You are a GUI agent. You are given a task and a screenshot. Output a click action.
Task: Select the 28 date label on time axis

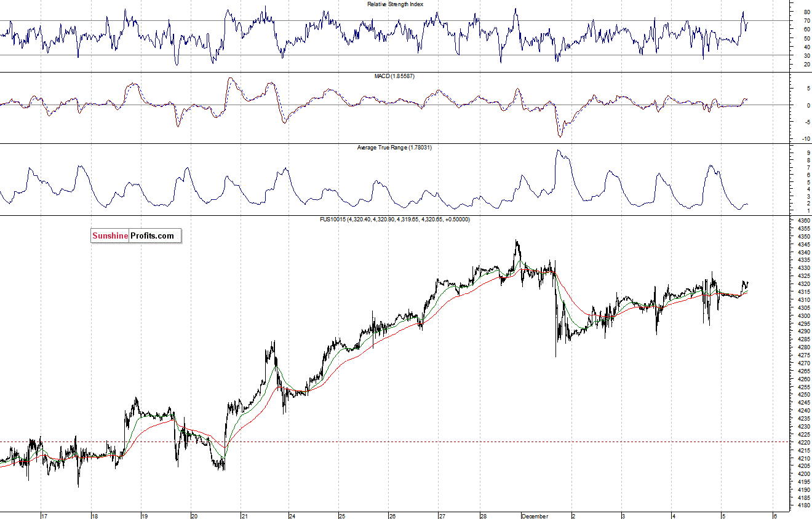pos(484,517)
